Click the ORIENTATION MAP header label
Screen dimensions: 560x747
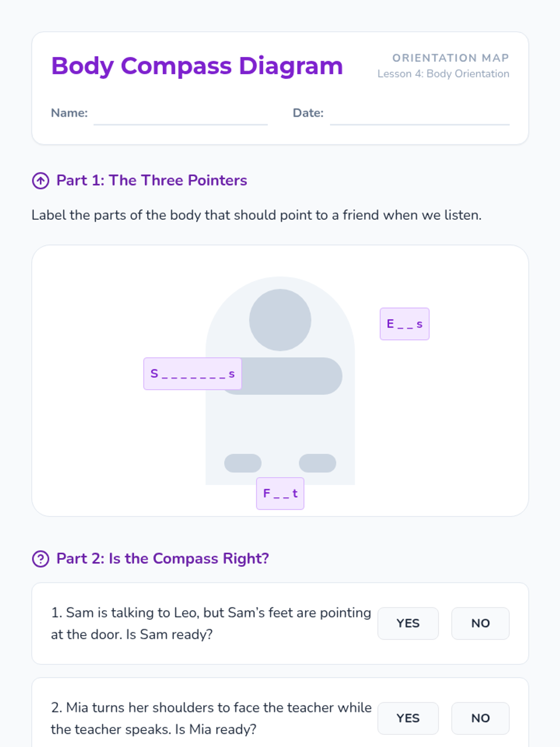(450, 58)
